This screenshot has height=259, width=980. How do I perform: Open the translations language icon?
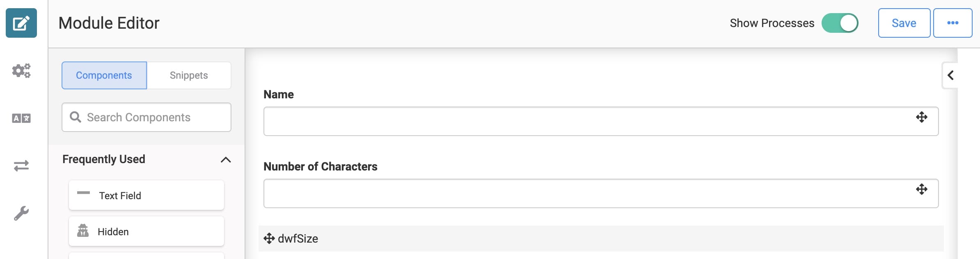(x=21, y=118)
